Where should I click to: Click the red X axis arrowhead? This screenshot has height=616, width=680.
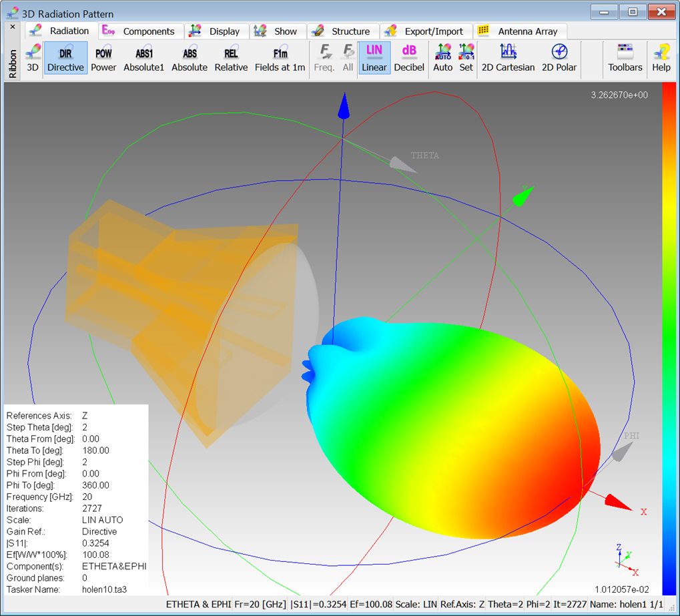pyautogui.click(x=618, y=502)
